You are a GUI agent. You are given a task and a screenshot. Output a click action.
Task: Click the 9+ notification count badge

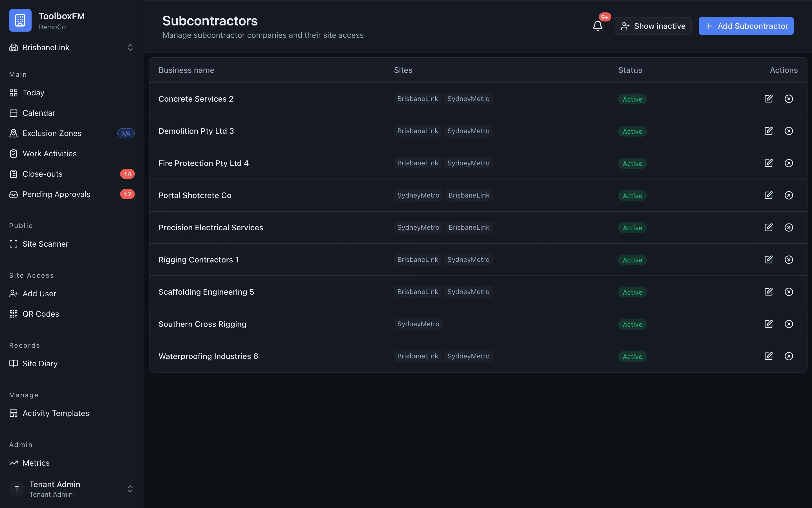pos(605,17)
